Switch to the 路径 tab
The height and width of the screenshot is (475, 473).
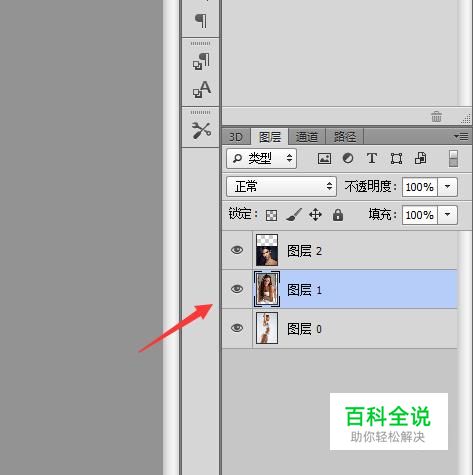coord(345,137)
